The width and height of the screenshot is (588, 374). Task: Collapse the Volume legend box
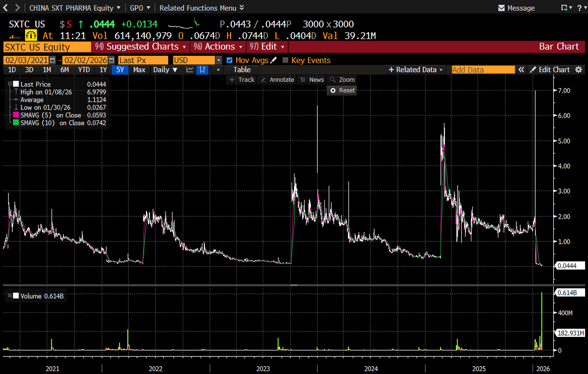click(9, 296)
